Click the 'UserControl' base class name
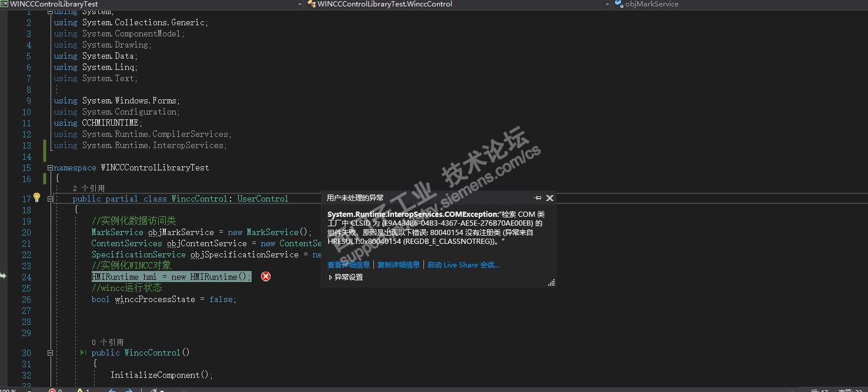Screen dimensions: 868x392 (x=263, y=199)
